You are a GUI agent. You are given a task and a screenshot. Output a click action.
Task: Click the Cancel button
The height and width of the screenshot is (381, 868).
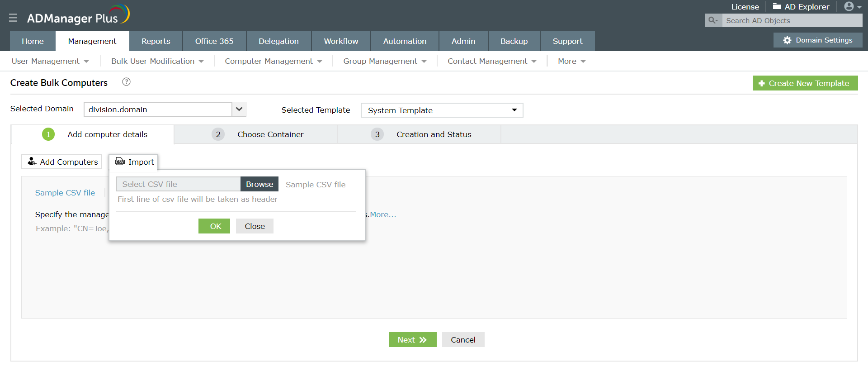pyautogui.click(x=463, y=340)
